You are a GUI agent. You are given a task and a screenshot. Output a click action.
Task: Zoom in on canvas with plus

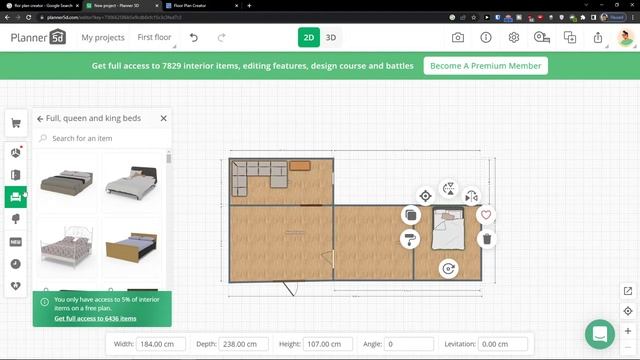coord(628,331)
